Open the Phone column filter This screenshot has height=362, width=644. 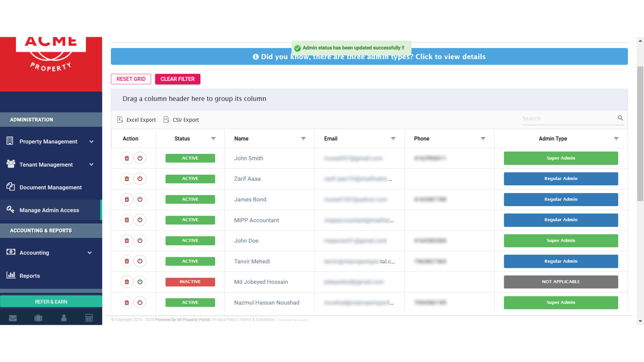click(x=483, y=139)
